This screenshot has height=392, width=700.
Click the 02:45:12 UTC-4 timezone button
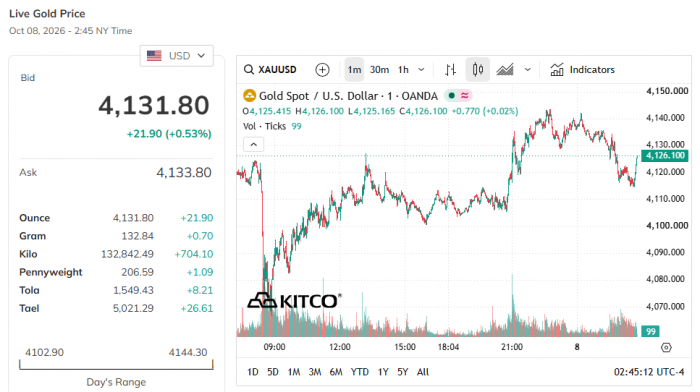[649, 372]
